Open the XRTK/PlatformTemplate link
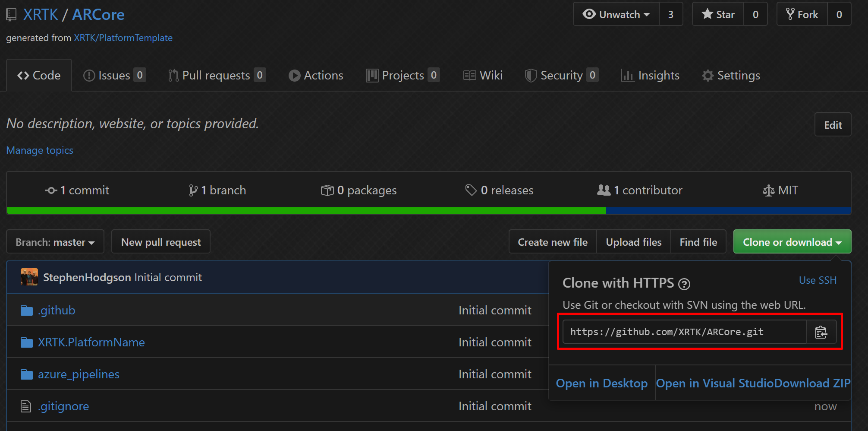 point(123,38)
